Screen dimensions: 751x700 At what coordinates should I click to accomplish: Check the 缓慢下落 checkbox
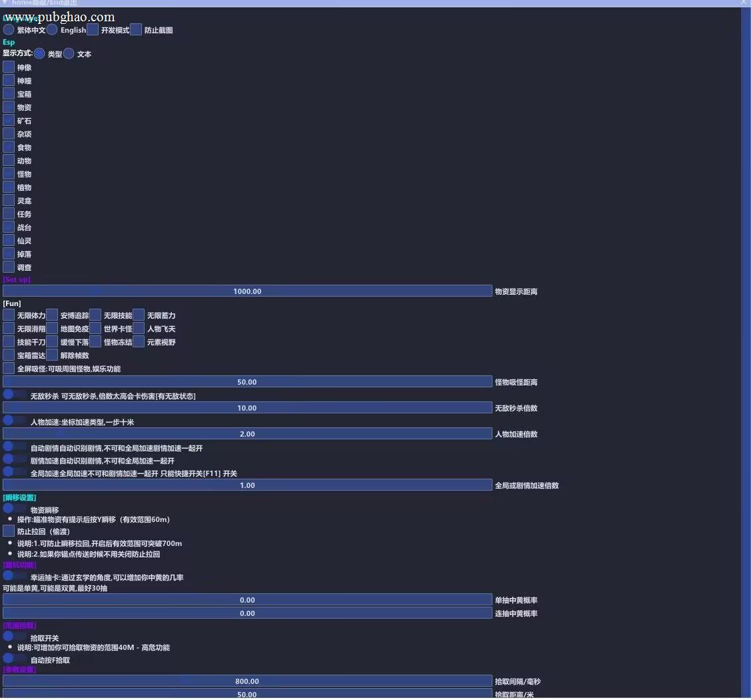pos(52,342)
